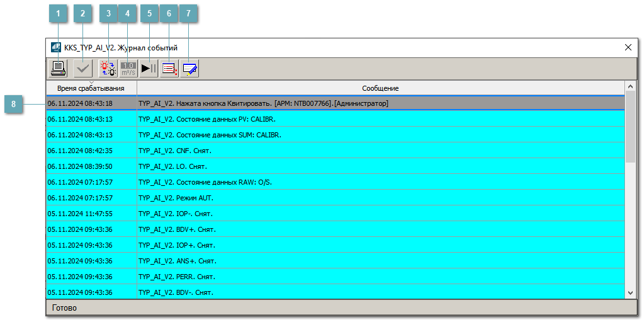Open the event list filter icon
Screen dimensions: 644x322
149,69
